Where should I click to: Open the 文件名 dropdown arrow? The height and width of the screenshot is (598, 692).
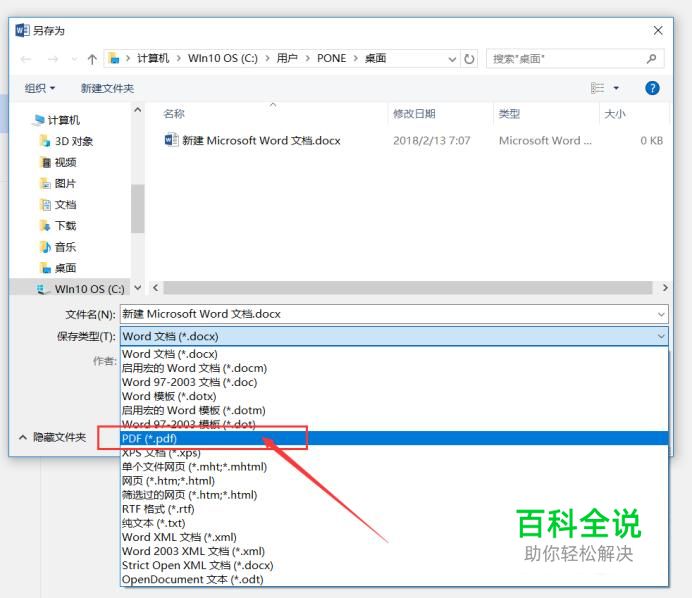tap(661, 314)
